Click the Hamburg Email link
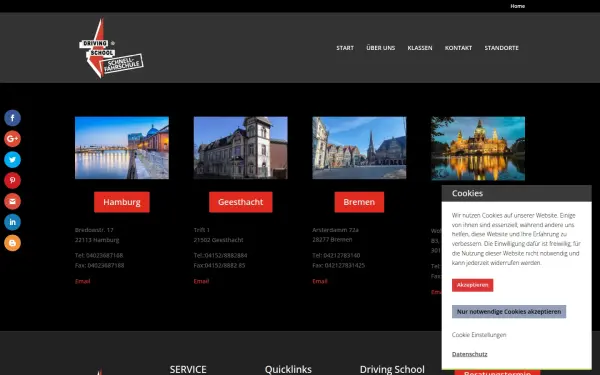Screen dimensions: 600x375 (82, 281)
